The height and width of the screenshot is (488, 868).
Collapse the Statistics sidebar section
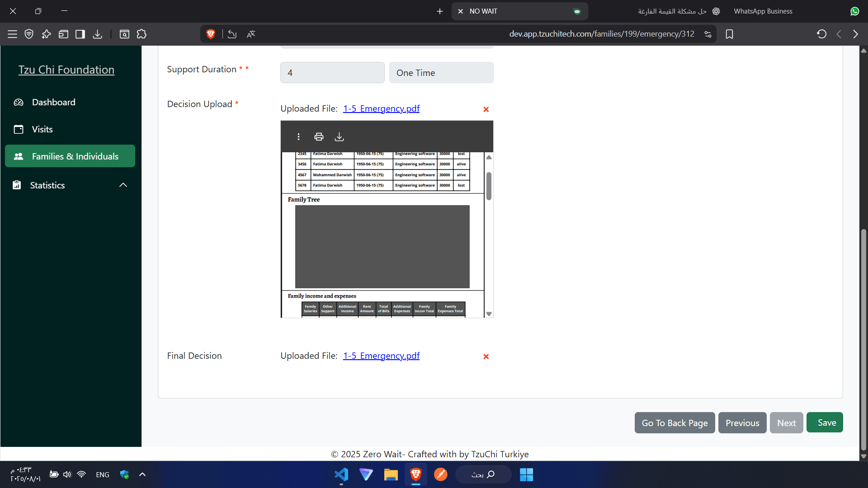[x=123, y=185]
